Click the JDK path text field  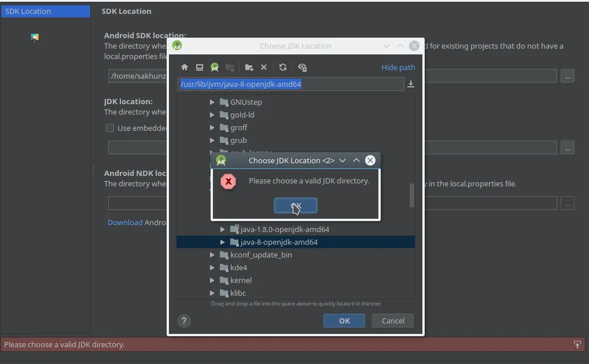coord(291,84)
